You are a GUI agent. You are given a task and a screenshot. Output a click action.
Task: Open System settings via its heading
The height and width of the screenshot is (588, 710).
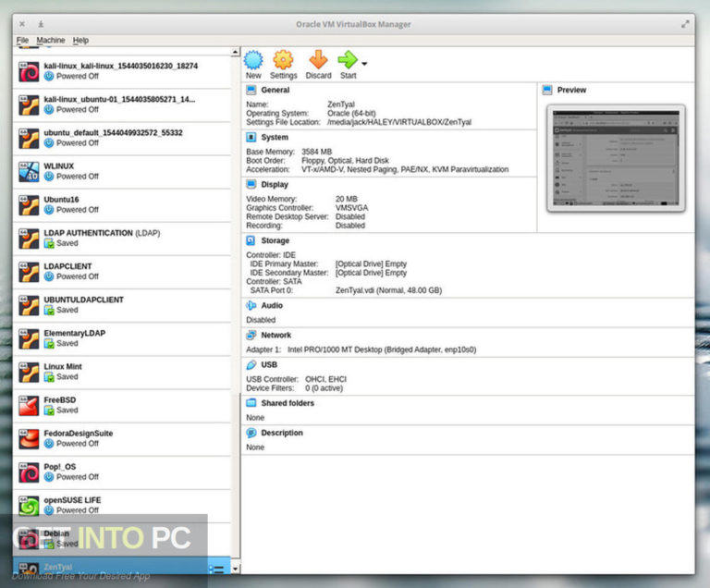(x=275, y=137)
